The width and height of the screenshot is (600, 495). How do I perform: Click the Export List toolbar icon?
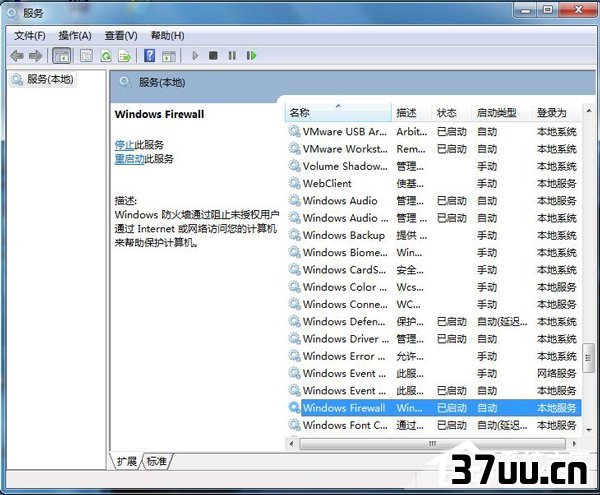124,56
